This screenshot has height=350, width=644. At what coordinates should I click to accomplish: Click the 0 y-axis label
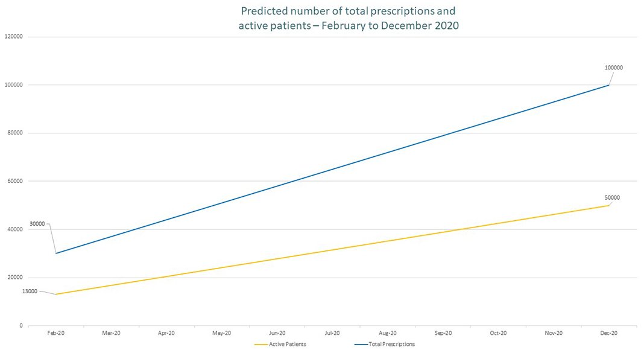pos(21,326)
